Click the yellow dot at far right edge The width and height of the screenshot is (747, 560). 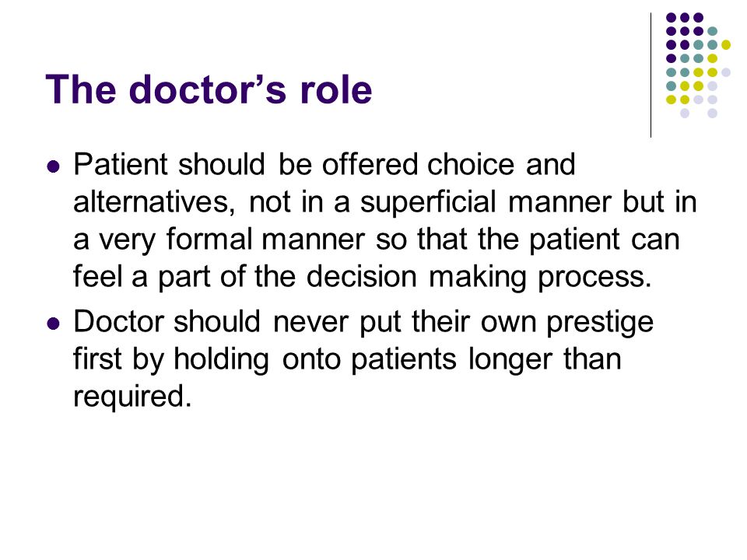(x=725, y=45)
